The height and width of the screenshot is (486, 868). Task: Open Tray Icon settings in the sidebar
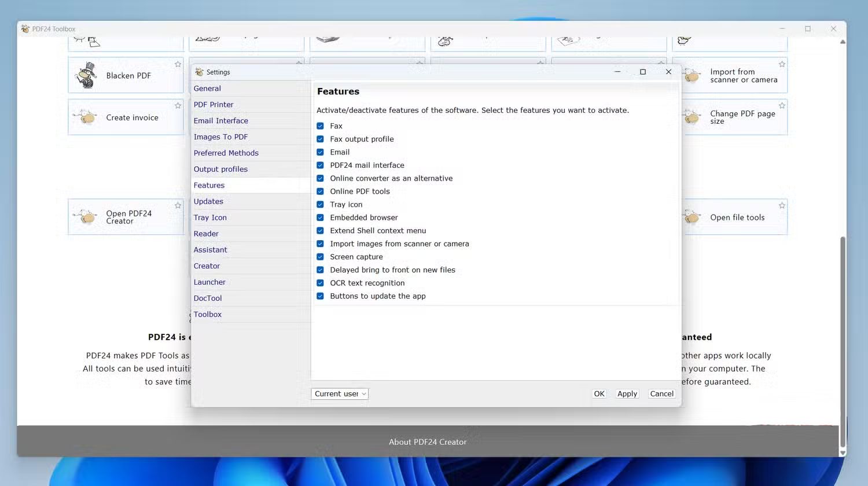(251, 218)
